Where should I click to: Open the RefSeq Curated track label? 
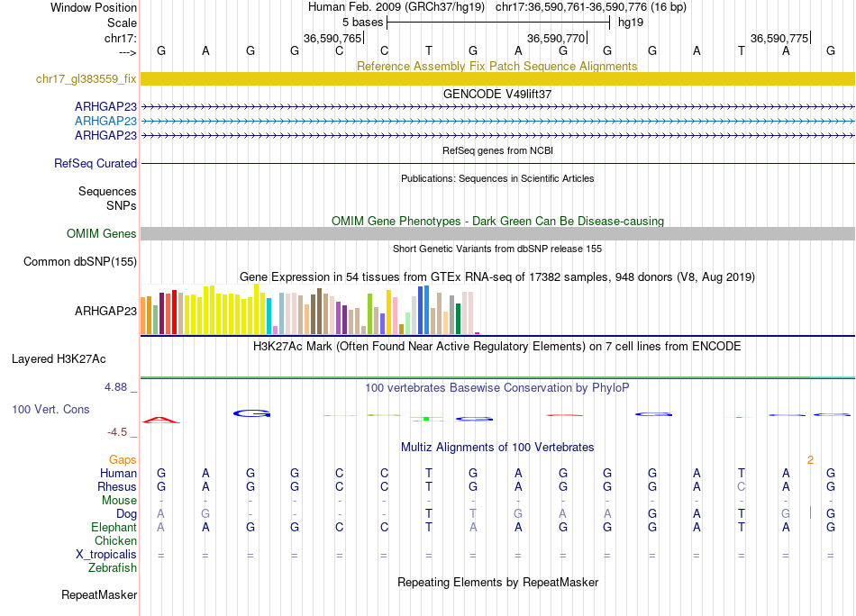[x=96, y=163]
